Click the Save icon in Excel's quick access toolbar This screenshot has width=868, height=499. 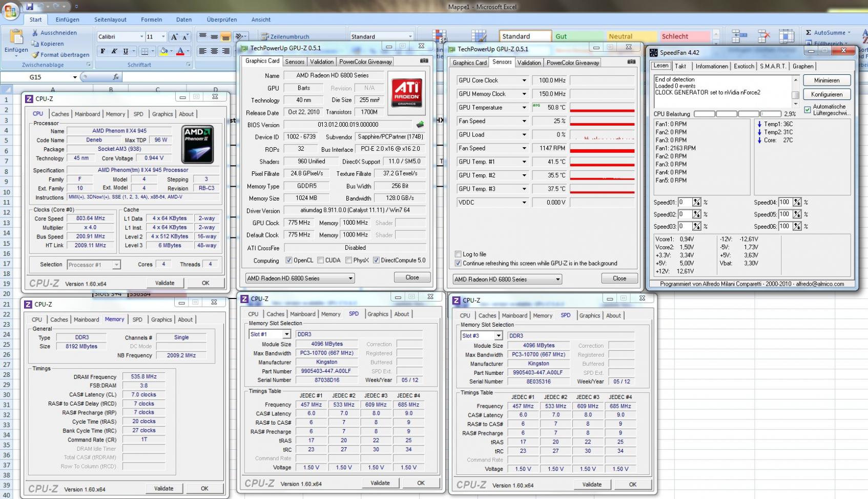[30, 7]
